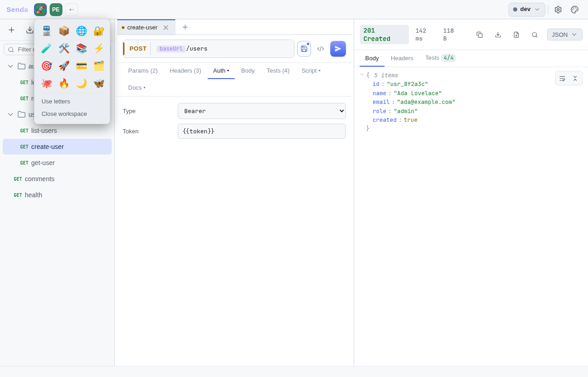Download the response with the download icon

pyautogui.click(x=498, y=34)
